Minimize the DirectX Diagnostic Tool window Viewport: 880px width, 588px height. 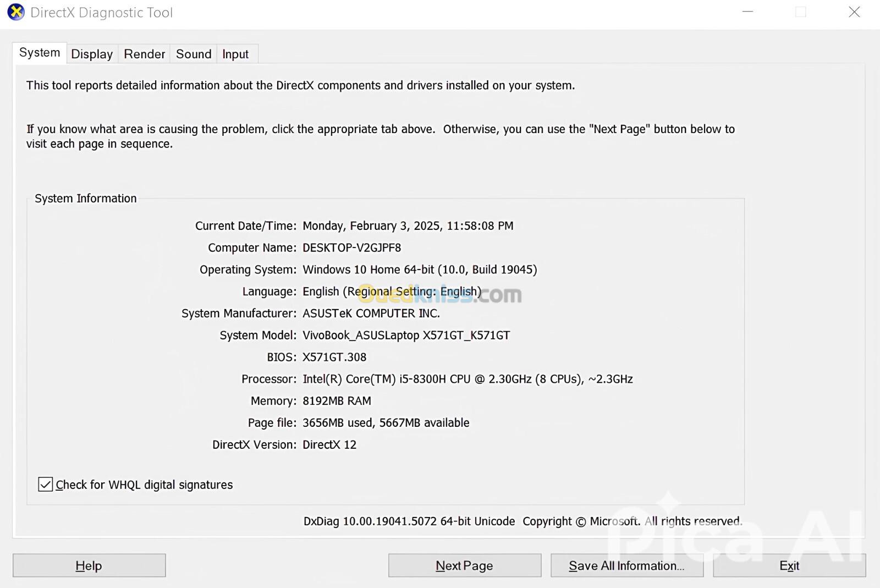747,12
